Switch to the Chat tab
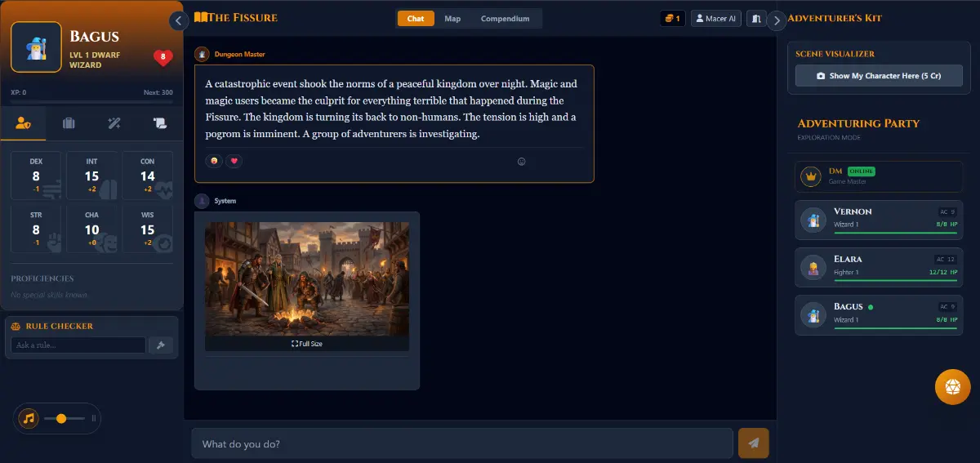This screenshot has height=463, width=980. tap(416, 18)
